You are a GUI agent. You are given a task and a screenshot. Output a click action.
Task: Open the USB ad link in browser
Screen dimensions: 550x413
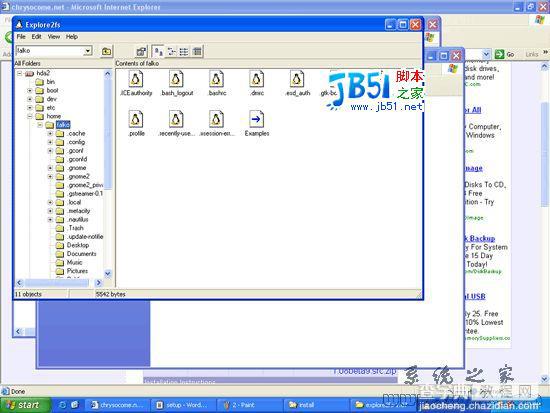(x=475, y=297)
